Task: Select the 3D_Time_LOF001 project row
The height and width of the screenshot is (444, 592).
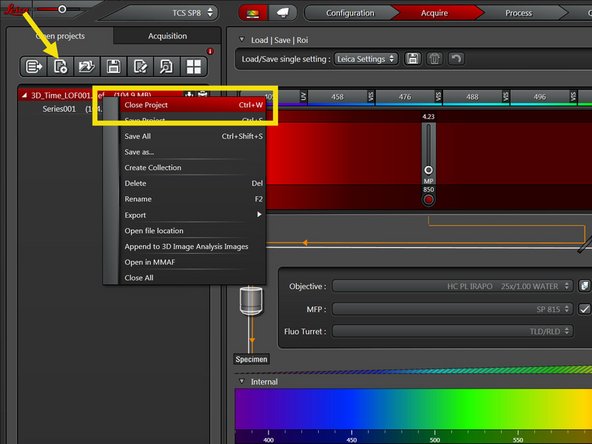Action: click(x=113, y=95)
